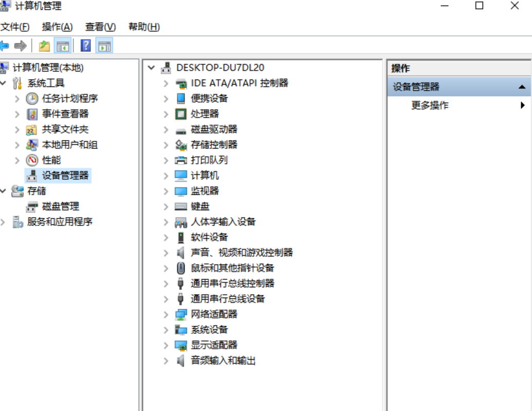The image size is (532, 411).
Task: Open the 文件(F) menu
Action: (x=15, y=27)
